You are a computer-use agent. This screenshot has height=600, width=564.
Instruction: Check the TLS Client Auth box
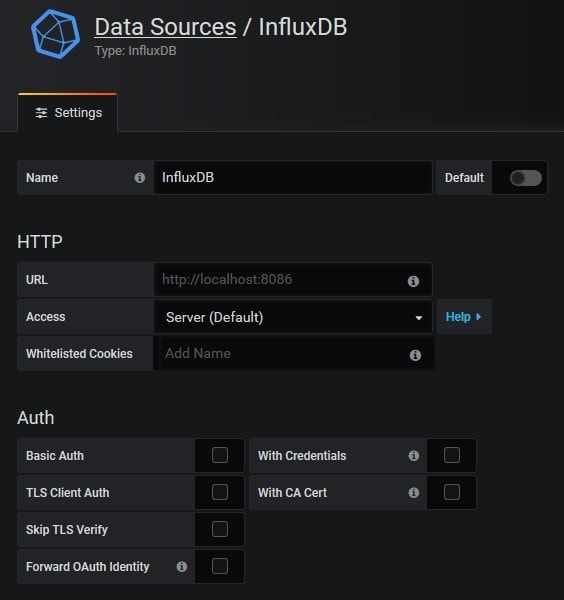click(220, 492)
